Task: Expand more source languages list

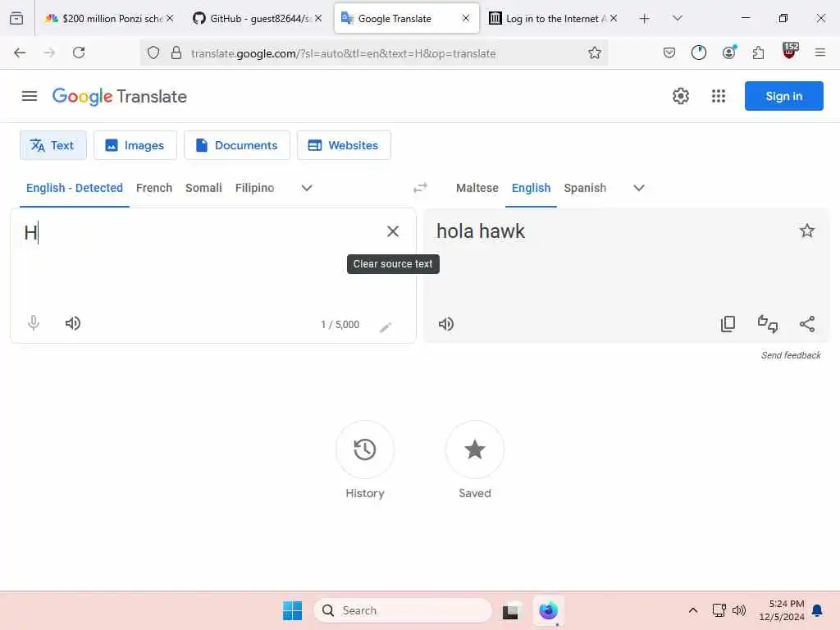Action: click(307, 188)
